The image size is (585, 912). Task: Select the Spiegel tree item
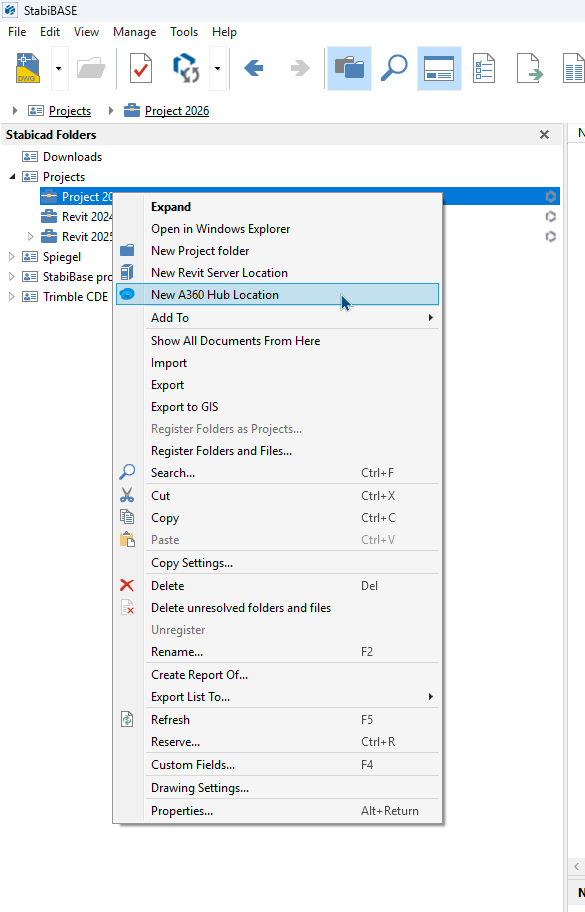tap(62, 257)
